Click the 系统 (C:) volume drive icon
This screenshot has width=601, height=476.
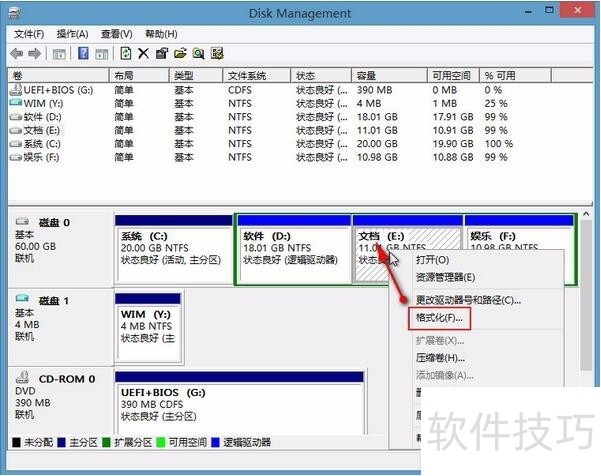16,144
